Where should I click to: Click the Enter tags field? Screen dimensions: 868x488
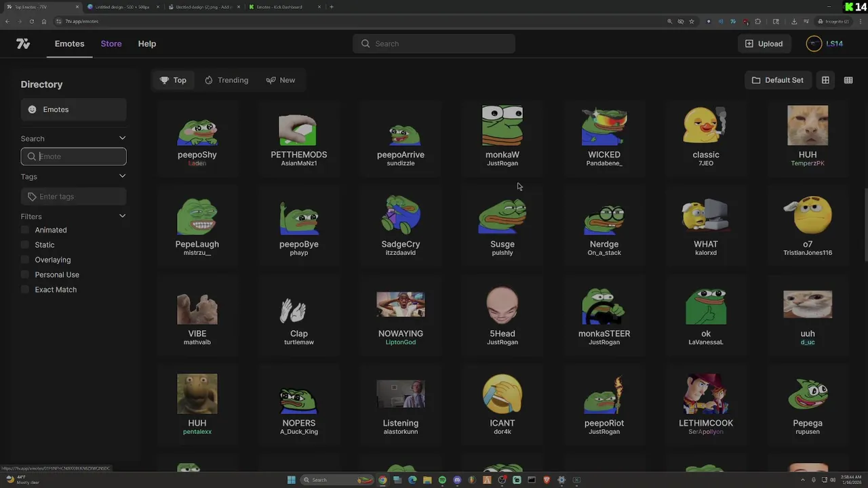click(x=73, y=197)
